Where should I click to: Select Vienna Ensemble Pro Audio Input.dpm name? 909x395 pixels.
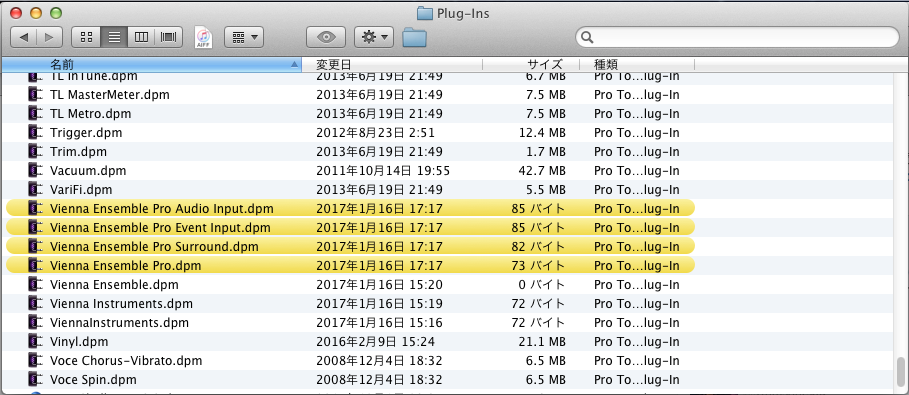pyautogui.click(x=162, y=209)
